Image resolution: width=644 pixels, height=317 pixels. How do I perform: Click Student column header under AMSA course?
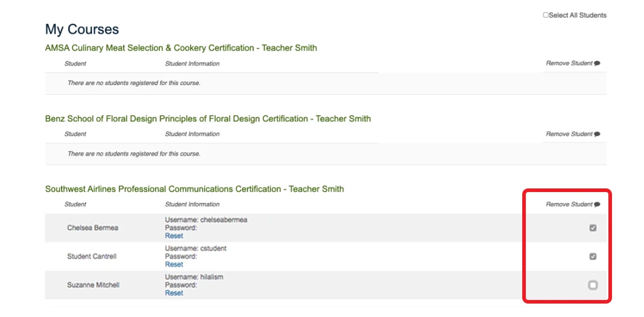pos(75,64)
